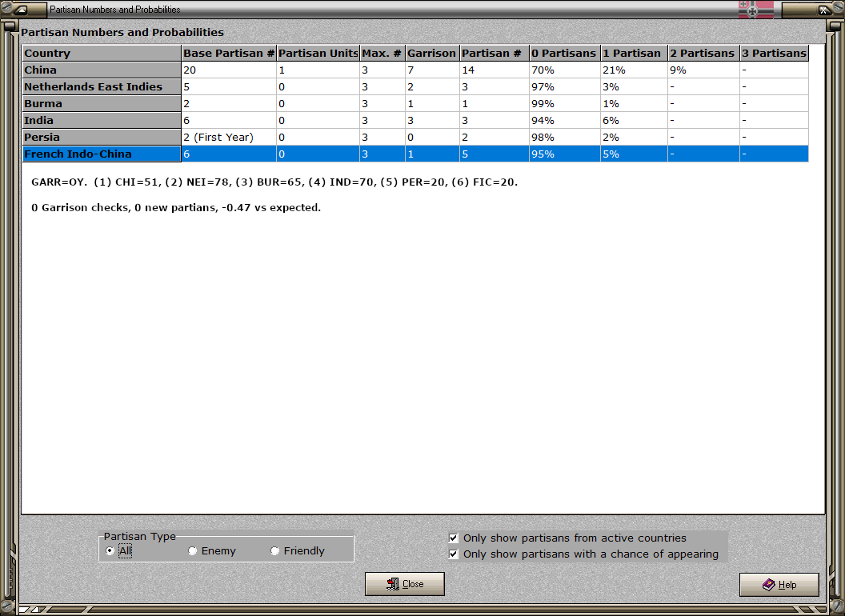Click China's garrison value 7

click(x=432, y=70)
